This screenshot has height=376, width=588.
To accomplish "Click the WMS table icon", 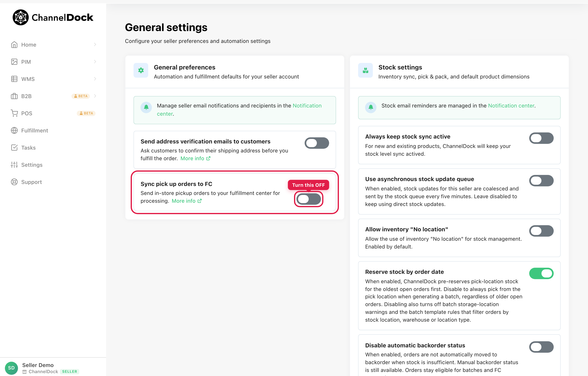I will pyautogui.click(x=14, y=79).
